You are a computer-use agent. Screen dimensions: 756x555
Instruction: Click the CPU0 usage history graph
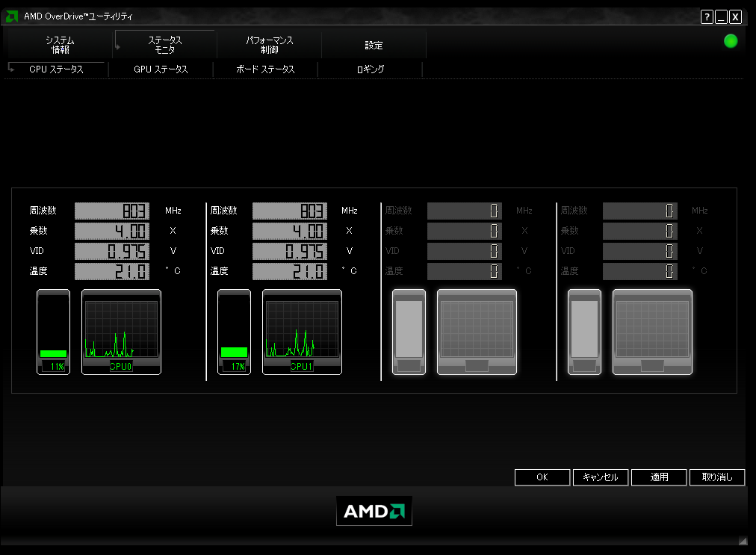pyautogui.click(x=122, y=332)
